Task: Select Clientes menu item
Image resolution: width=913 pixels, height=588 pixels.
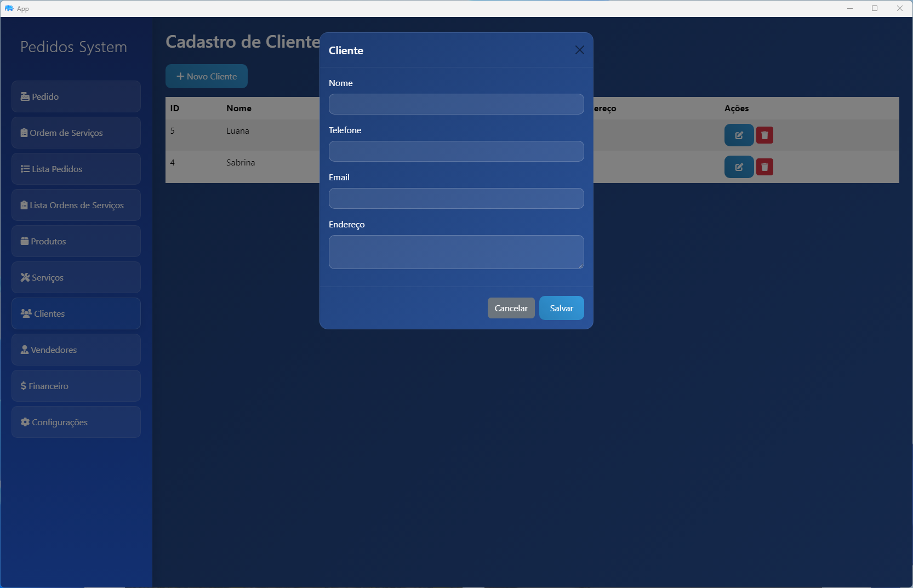Action: [76, 313]
